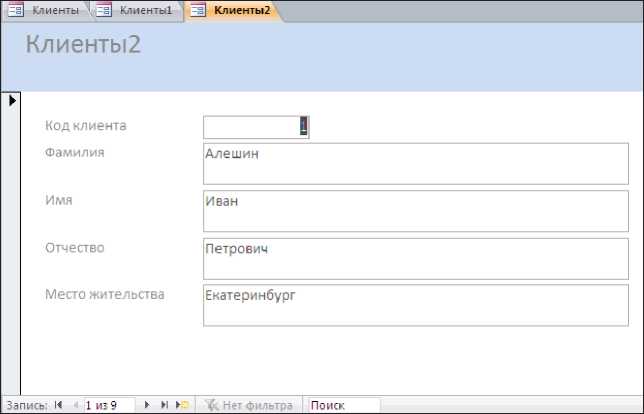Click the Имя label
The height and width of the screenshot is (414, 644).
click(x=59, y=200)
